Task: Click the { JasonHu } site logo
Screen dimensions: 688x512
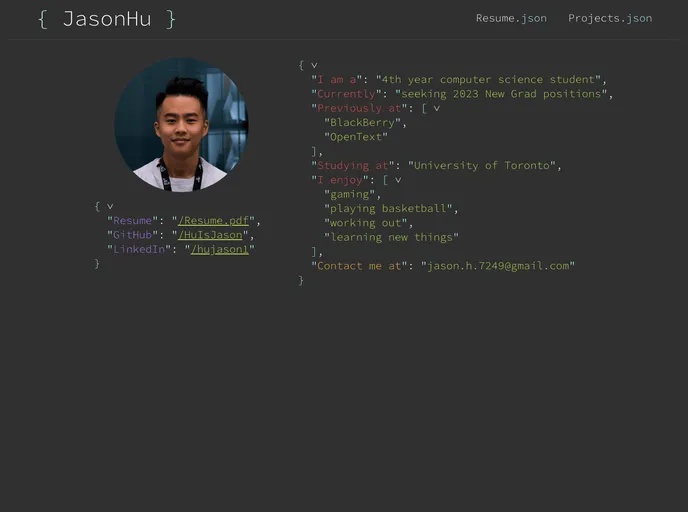Action: point(107,19)
